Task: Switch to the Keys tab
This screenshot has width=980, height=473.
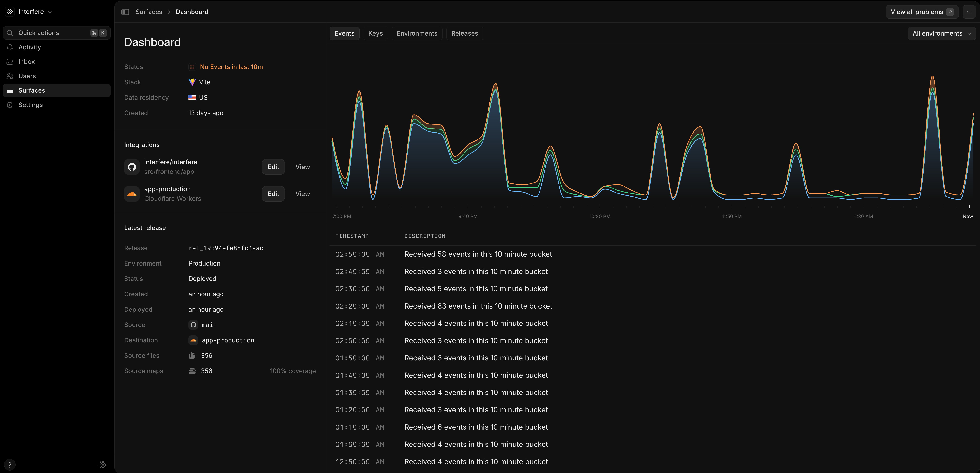Action: point(375,33)
